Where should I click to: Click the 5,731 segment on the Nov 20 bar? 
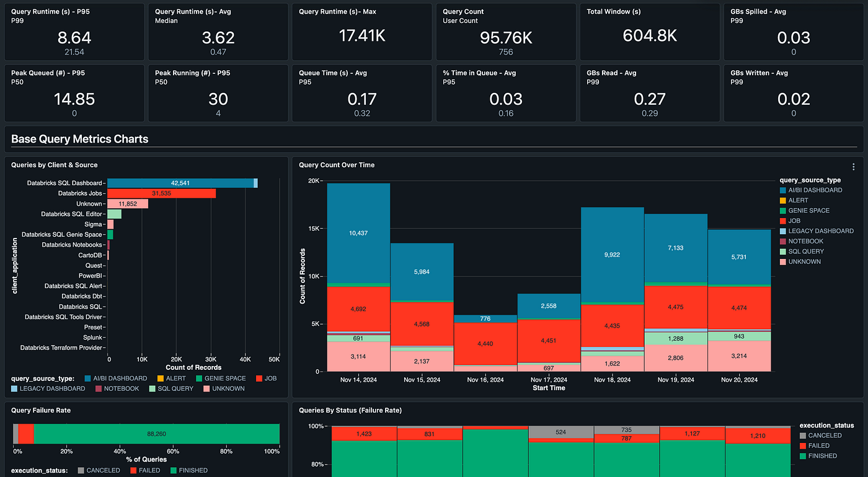[740, 256]
